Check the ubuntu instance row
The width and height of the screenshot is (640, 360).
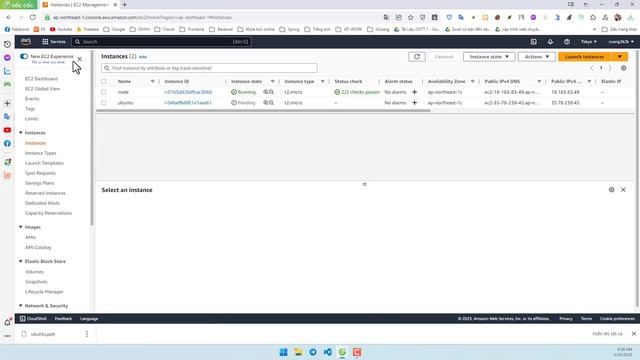(x=104, y=103)
